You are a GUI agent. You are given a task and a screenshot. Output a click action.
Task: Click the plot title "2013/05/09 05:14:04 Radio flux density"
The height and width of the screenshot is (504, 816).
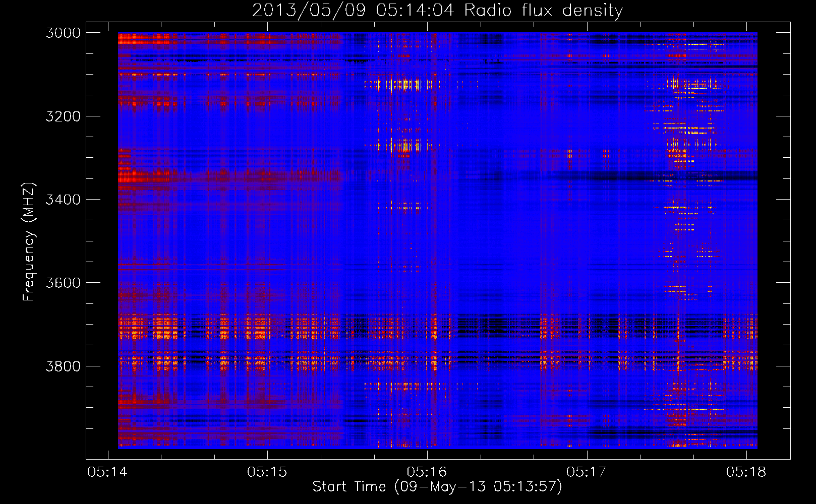(x=437, y=10)
